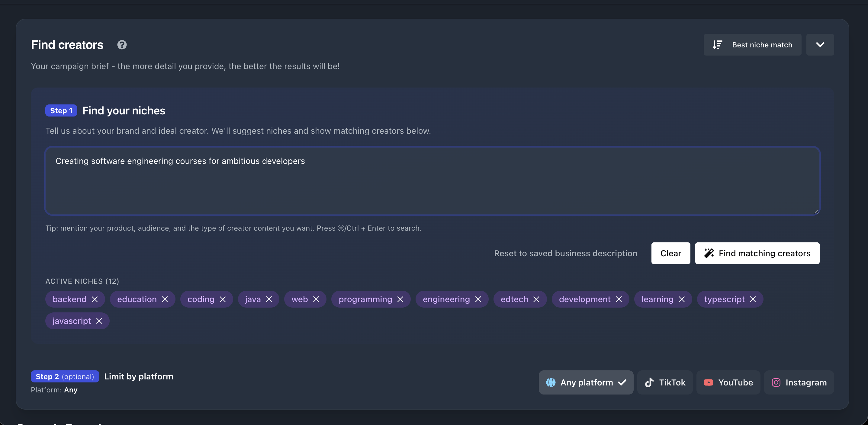Click the backend tag label

tap(69, 299)
